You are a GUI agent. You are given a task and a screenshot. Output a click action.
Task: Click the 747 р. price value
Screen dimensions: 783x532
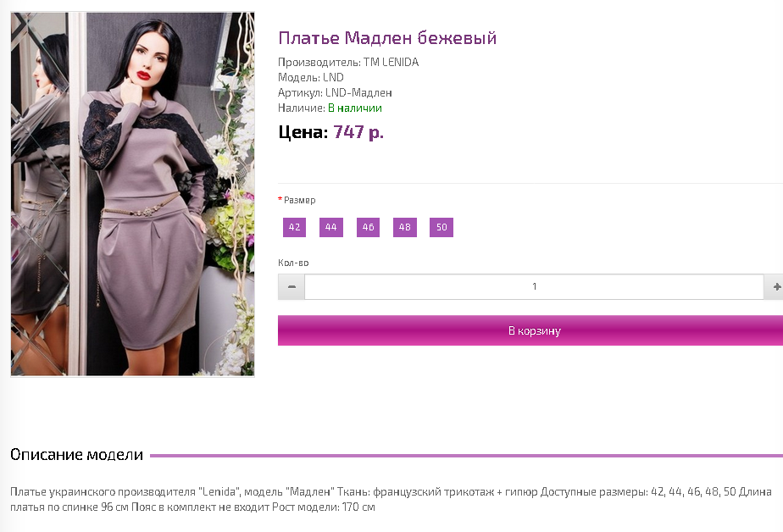click(x=358, y=132)
